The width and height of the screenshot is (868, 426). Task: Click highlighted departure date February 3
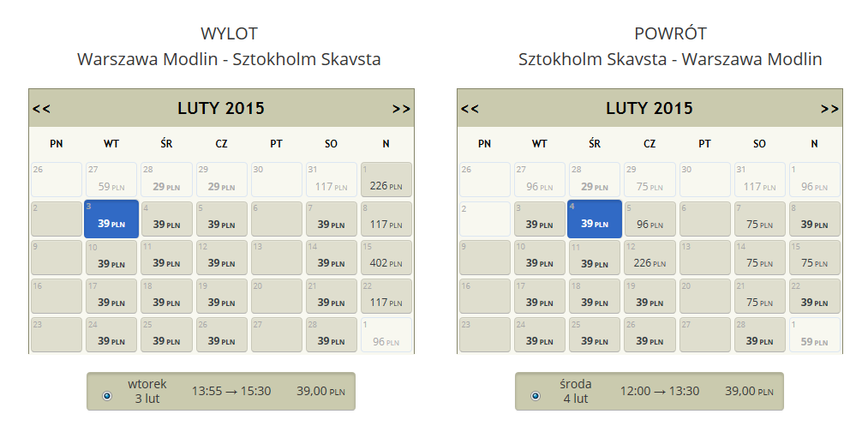[111, 219]
